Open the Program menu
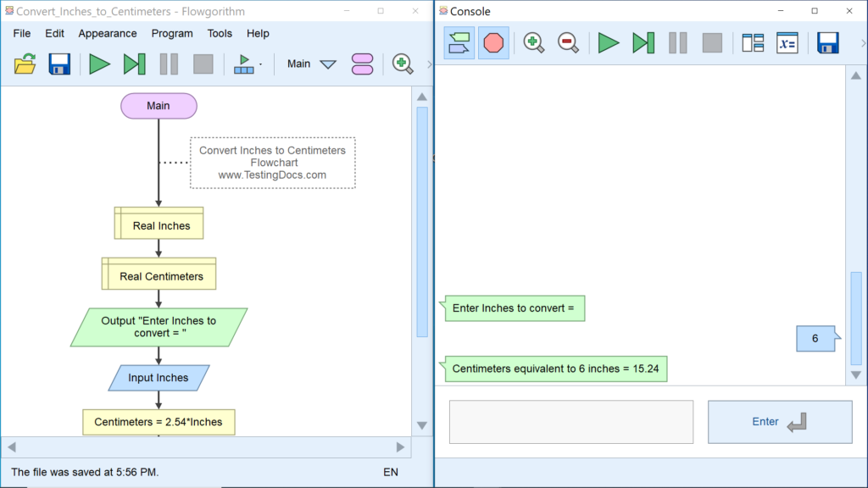Screen dimensions: 868x488 (172, 33)
